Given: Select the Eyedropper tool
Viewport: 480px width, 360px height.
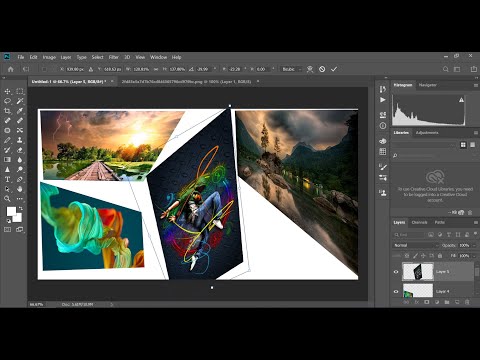Looking at the screenshot, I should [x=20, y=111].
